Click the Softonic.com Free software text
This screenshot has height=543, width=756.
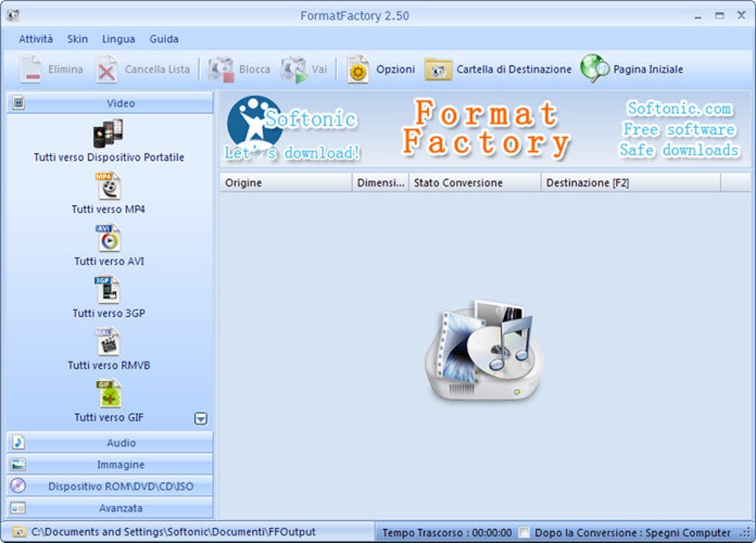point(680,129)
